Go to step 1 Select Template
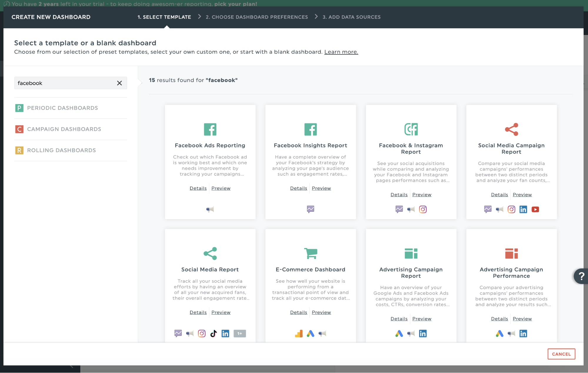This screenshot has height=373, width=588. coord(164,17)
